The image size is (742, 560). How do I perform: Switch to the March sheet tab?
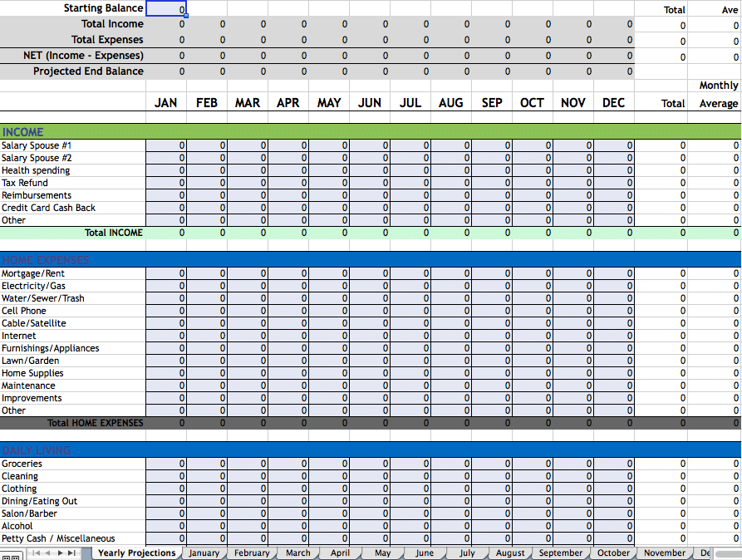[x=298, y=553]
